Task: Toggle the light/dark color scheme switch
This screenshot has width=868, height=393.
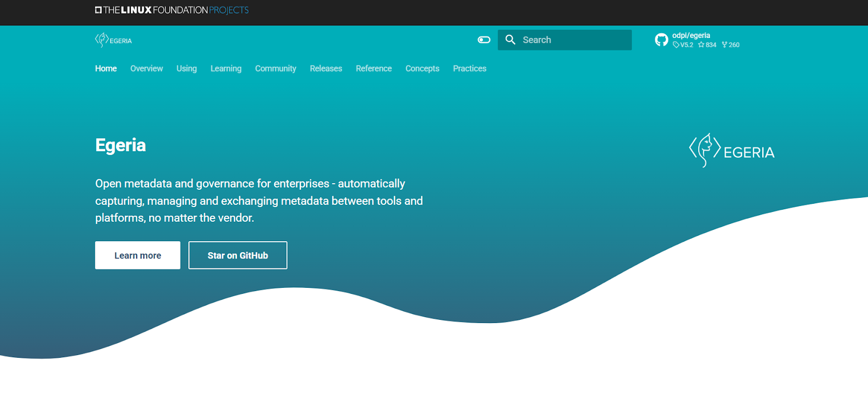Action: click(484, 40)
